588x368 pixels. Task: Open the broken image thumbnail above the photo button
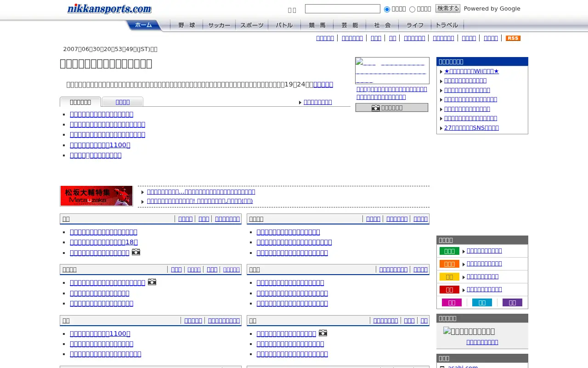pyautogui.click(x=392, y=70)
